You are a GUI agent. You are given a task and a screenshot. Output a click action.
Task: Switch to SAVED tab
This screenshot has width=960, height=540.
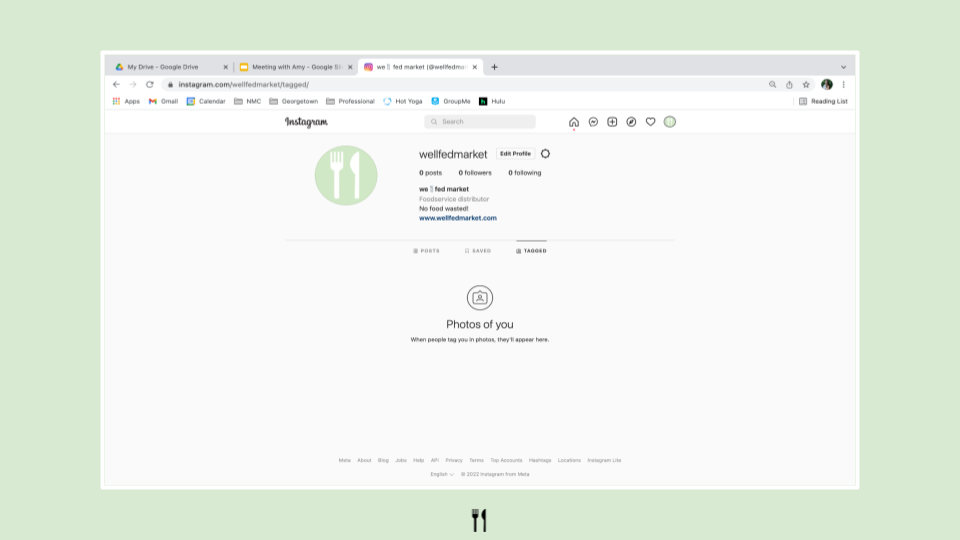tap(478, 251)
